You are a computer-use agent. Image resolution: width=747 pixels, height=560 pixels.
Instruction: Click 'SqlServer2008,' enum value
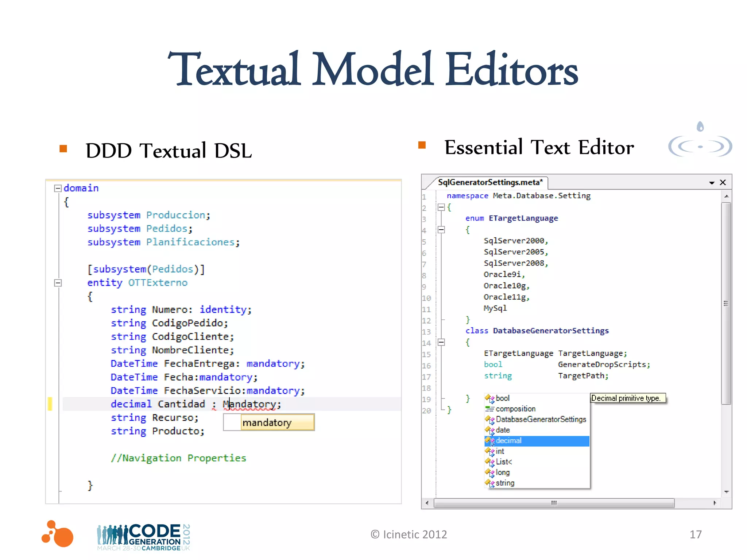point(516,263)
